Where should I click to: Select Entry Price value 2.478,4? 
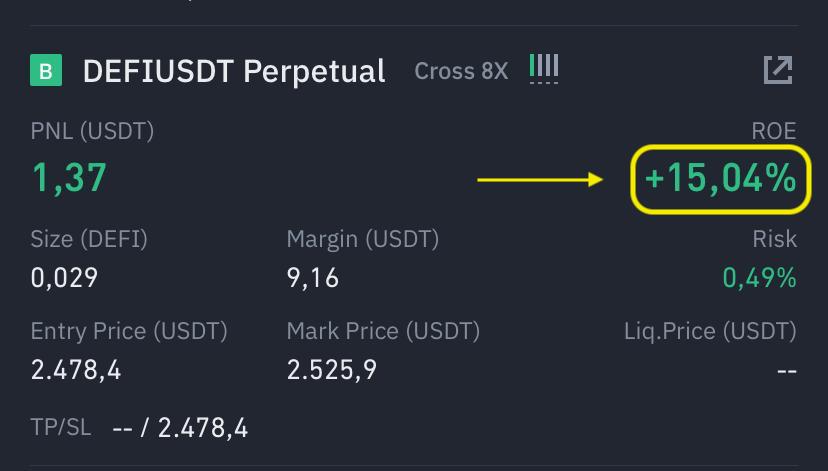coord(76,370)
